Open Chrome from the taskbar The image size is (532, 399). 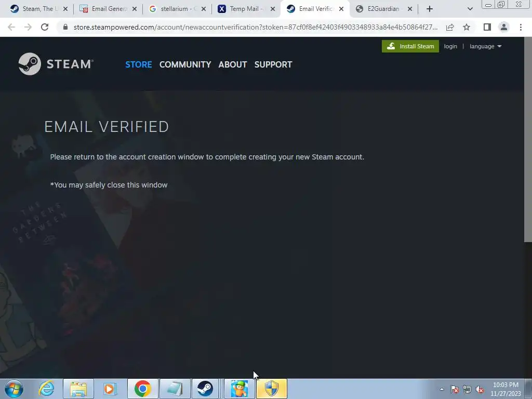[x=142, y=389]
